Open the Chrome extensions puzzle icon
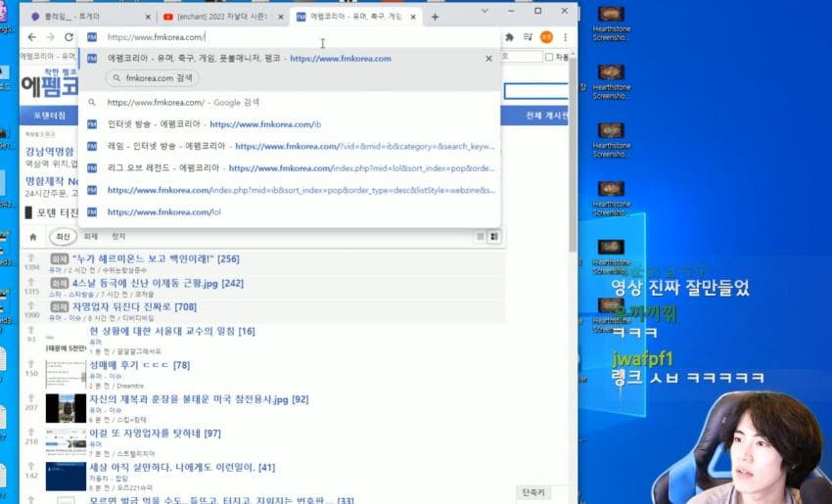The height and width of the screenshot is (504, 832). point(509,37)
